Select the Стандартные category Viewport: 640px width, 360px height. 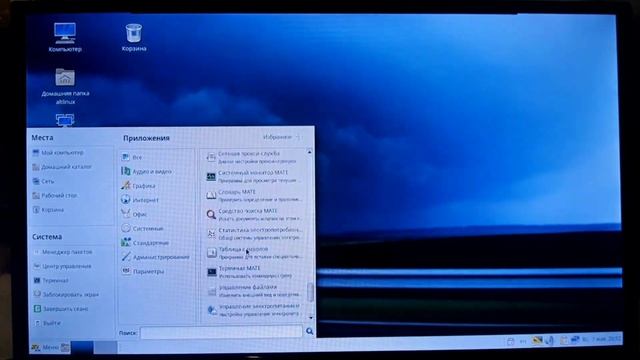point(145,243)
